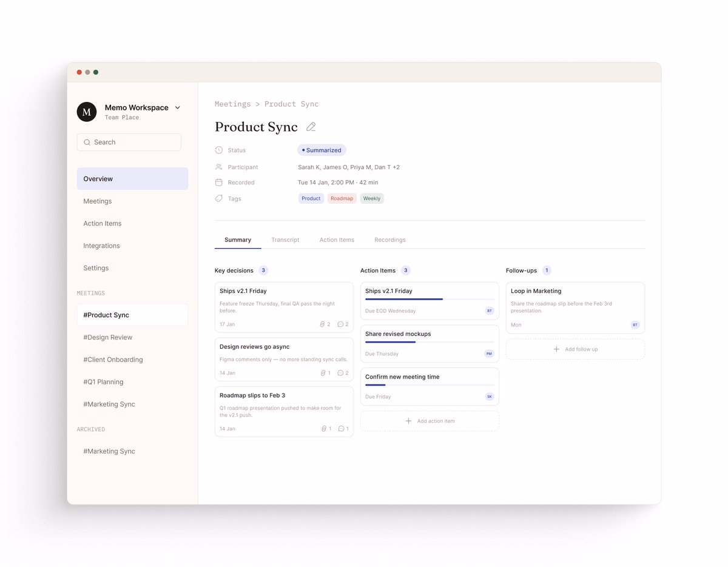The image size is (728, 567).
Task: Click the Add follow up button
Action: tap(575, 349)
